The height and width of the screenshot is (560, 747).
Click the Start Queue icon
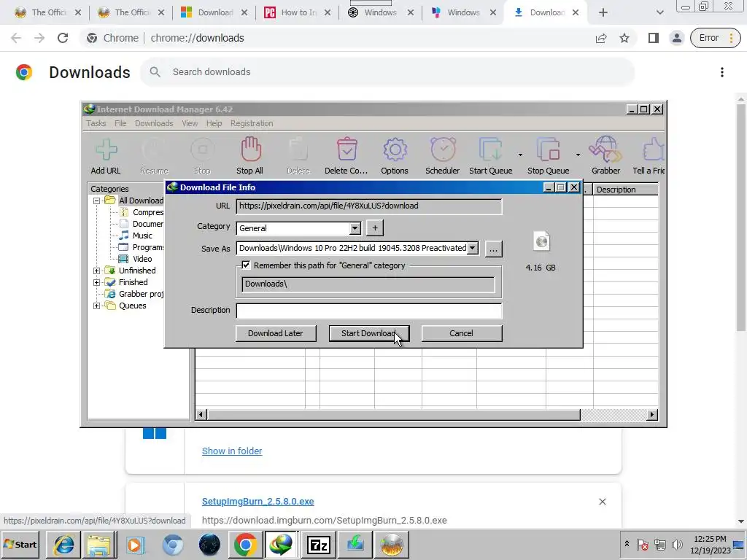[x=490, y=149]
